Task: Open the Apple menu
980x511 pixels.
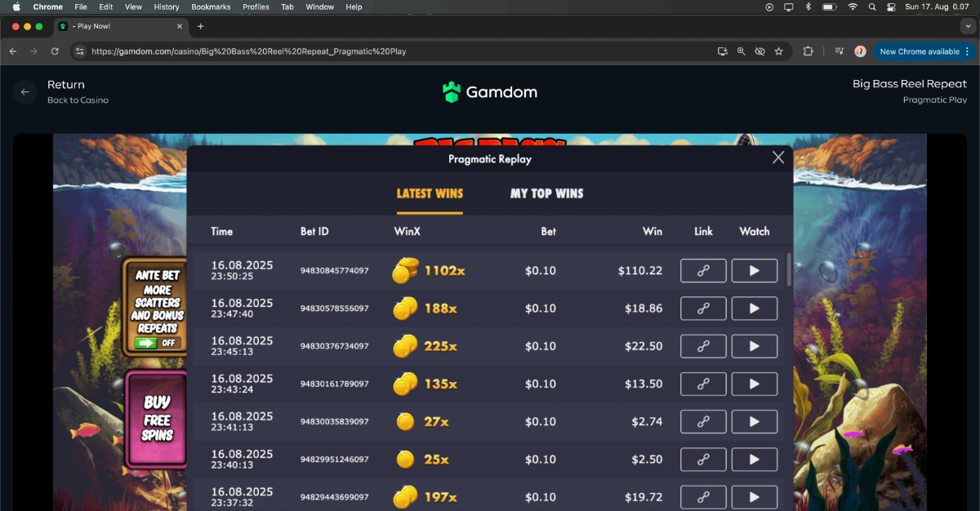Action: (16, 7)
